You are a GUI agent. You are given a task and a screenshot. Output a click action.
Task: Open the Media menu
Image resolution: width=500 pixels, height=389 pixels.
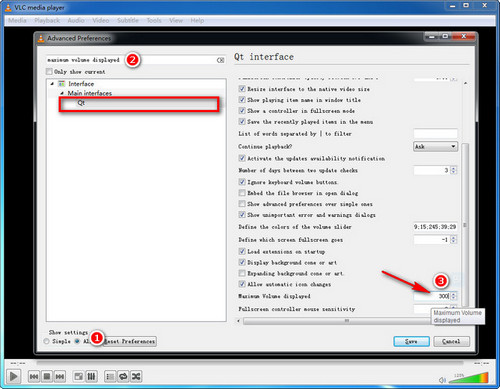(17, 20)
